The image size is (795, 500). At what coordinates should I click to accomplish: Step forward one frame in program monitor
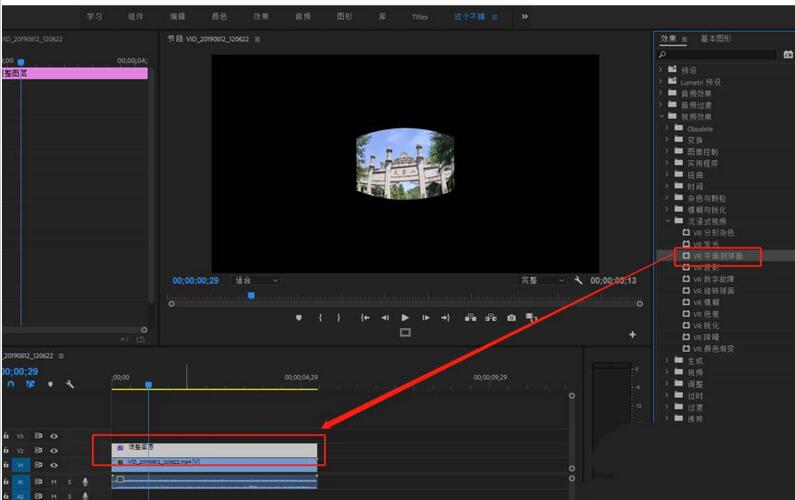426,317
